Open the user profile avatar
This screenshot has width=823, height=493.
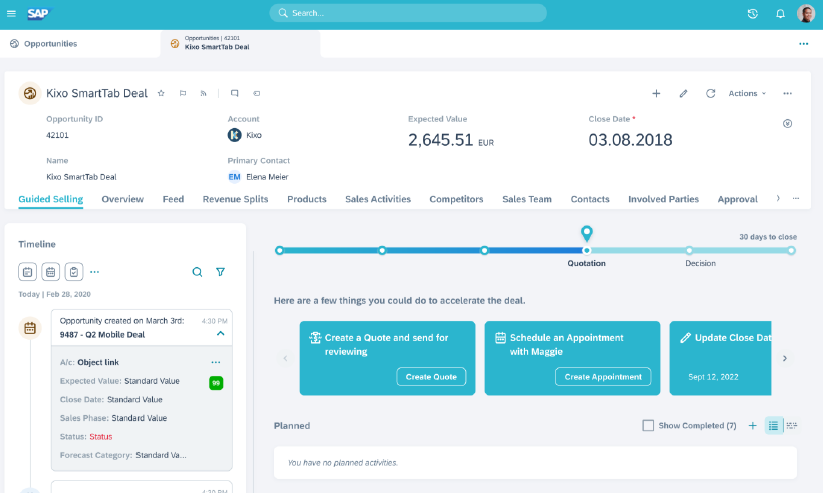click(x=806, y=14)
